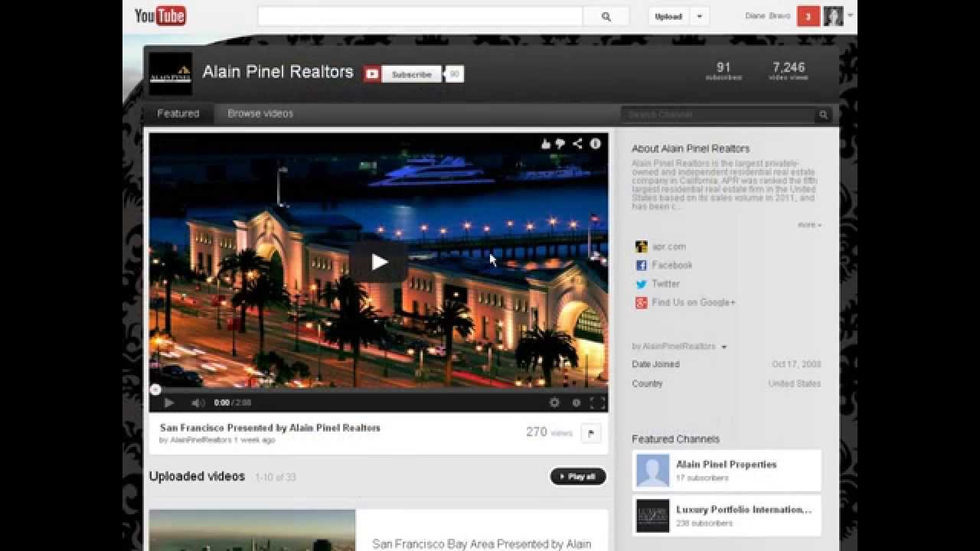Open the 'by AlainPinelRealtors' dropdown
This screenshot has height=551, width=980.
[679, 347]
